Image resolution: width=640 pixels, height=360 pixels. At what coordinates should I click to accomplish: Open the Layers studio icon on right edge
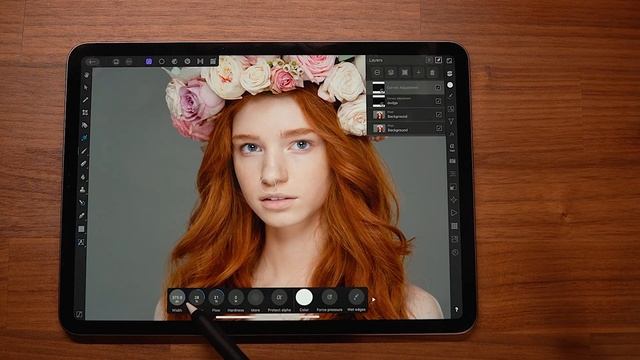(450, 73)
